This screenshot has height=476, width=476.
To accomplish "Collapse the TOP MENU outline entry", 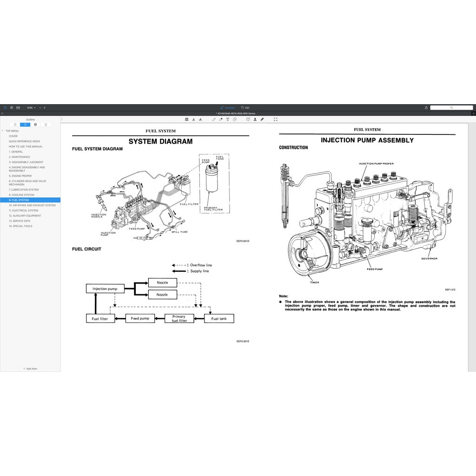I will [3, 131].
